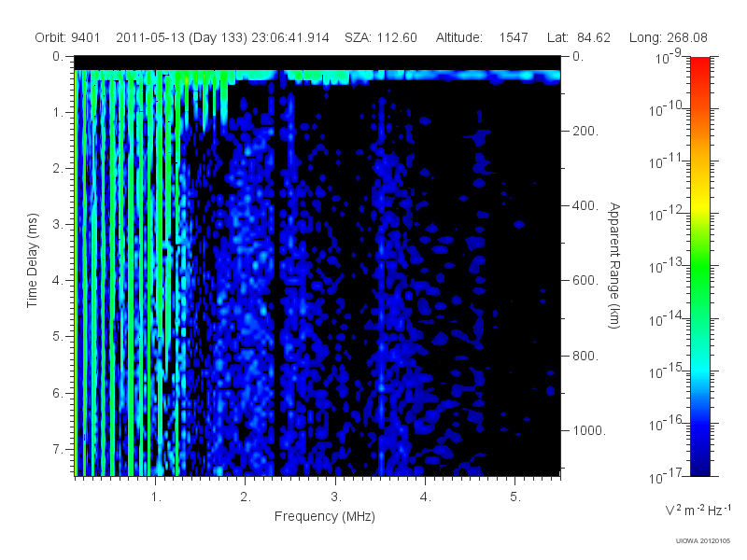Click the 10^-12 colorbar label
The height and width of the screenshot is (560, 747).
[x=666, y=214]
